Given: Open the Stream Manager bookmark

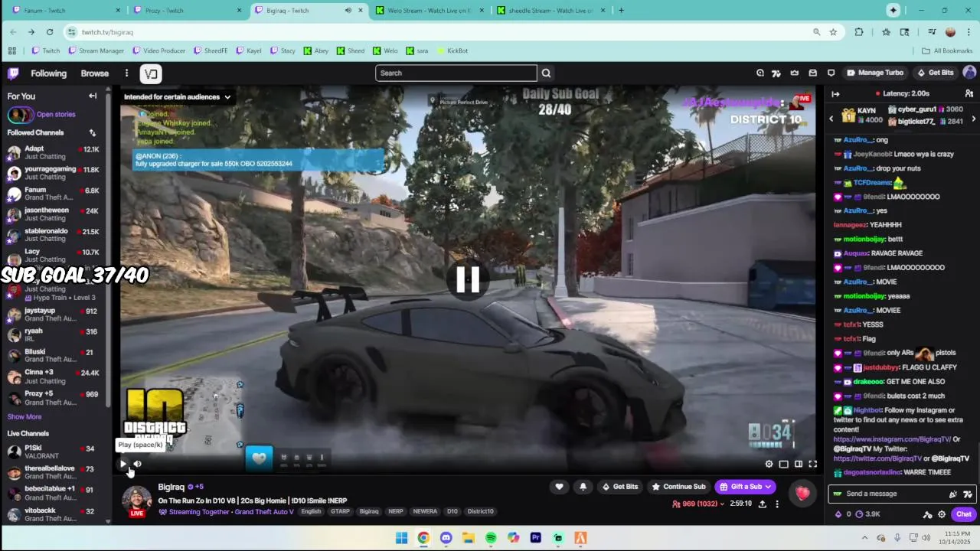Looking at the screenshot, I should coord(96,51).
